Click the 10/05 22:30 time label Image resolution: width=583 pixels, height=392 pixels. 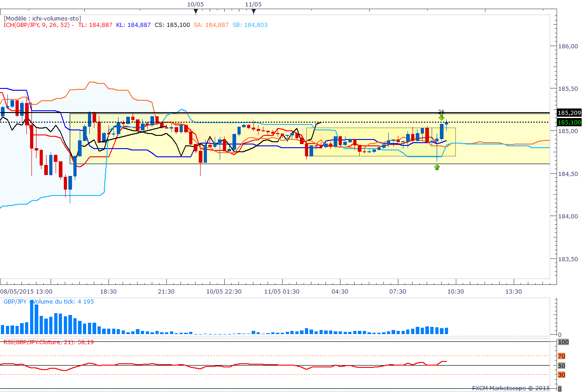point(224,292)
